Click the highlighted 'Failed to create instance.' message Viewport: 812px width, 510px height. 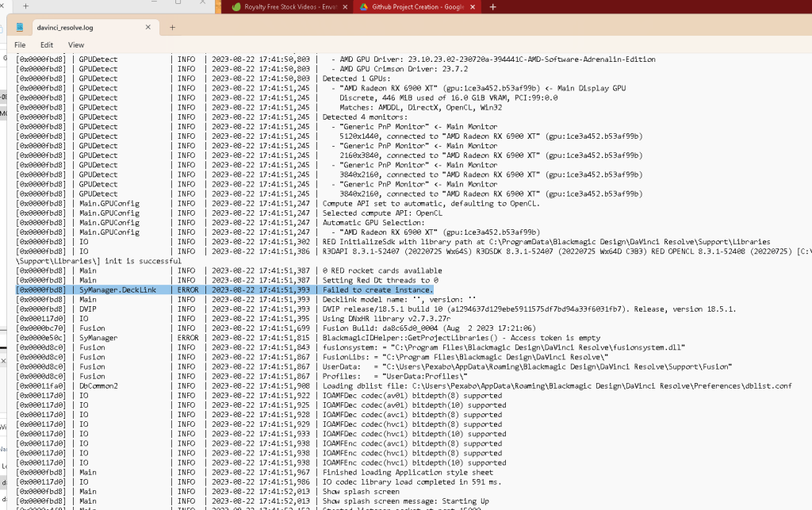[377, 290]
